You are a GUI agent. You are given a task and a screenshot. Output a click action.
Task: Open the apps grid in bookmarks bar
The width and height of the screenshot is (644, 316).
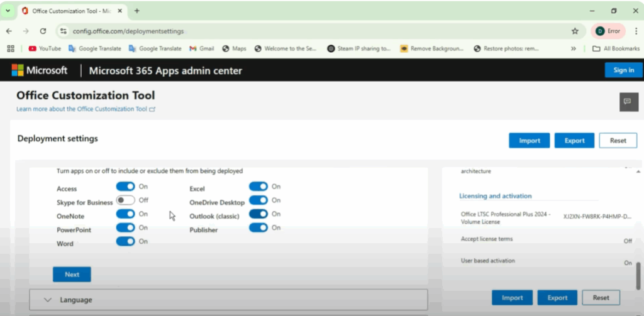(11, 48)
